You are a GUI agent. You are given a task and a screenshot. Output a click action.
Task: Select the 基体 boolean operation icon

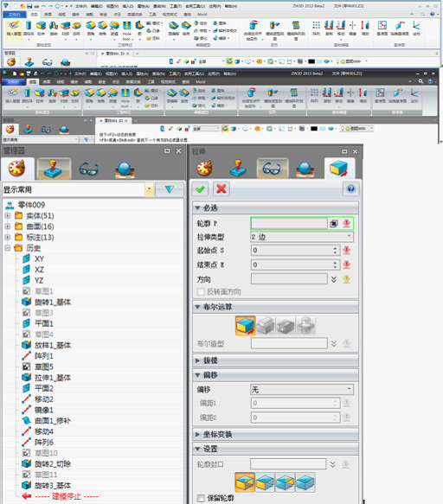(x=245, y=326)
